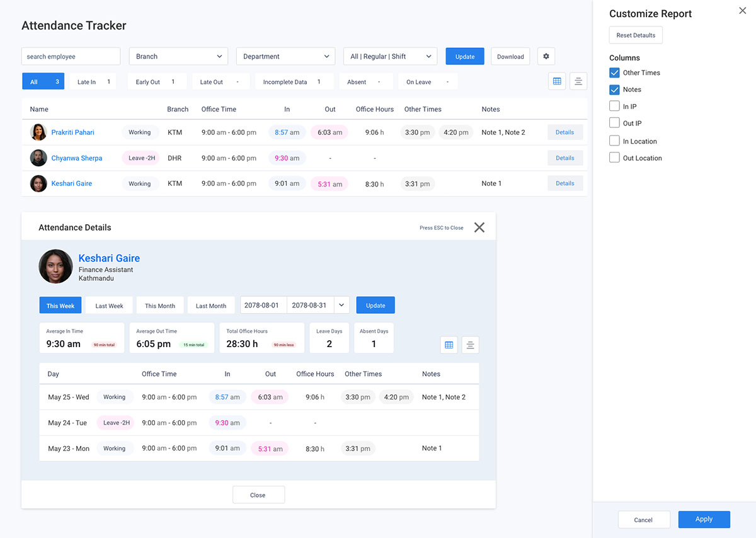The height and width of the screenshot is (538, 756).
Task: Open the Branch dropdown
Action: pos(178,56)
